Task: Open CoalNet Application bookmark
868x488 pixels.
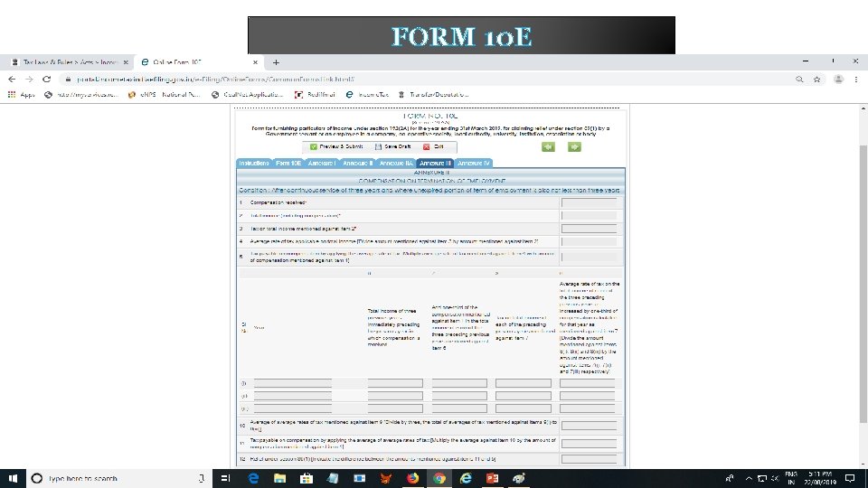Action: pyautogui.click(x=248, y=95)
